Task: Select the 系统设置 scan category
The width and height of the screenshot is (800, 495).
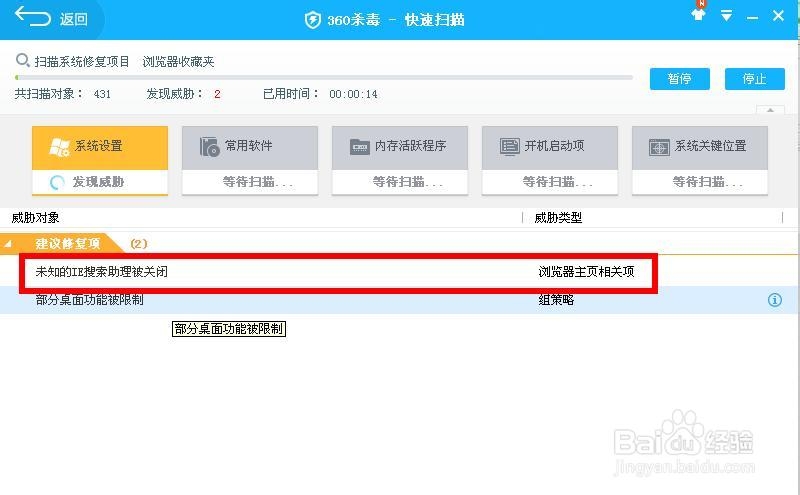Action: [100, 160]
